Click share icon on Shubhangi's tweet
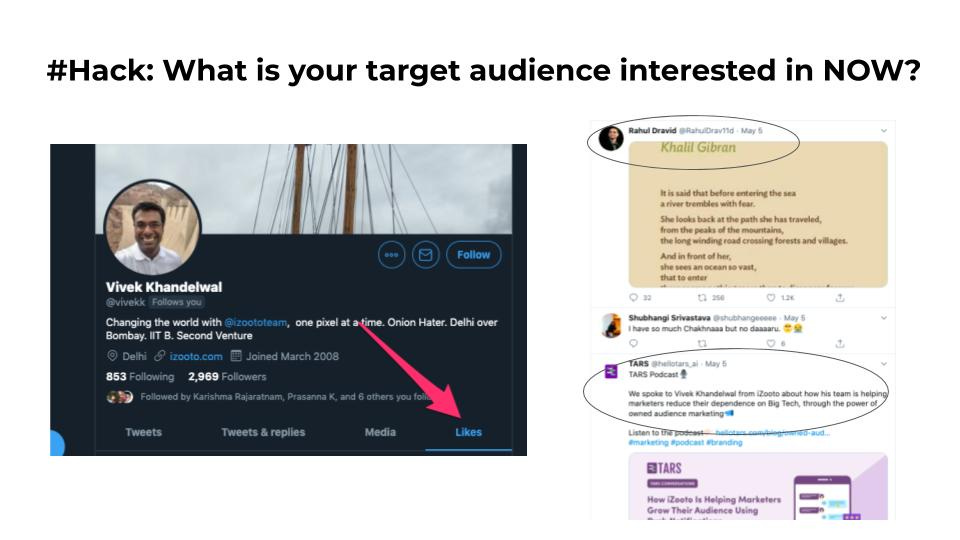 840,343
